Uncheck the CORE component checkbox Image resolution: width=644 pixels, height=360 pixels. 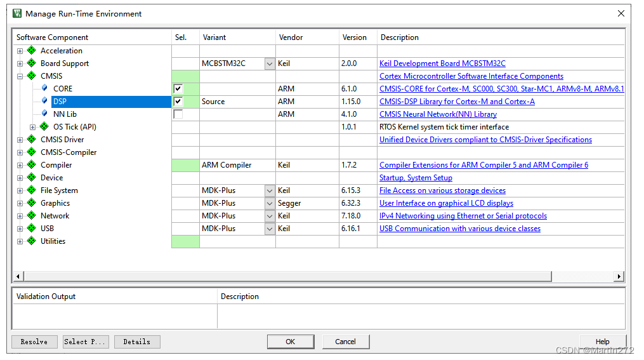pyautogui.click(x=178, y=89)
